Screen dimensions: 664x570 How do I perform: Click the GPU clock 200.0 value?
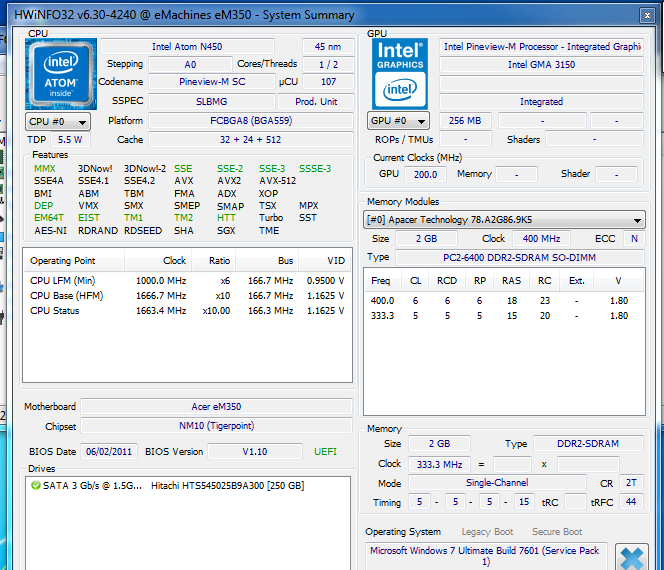425,174
